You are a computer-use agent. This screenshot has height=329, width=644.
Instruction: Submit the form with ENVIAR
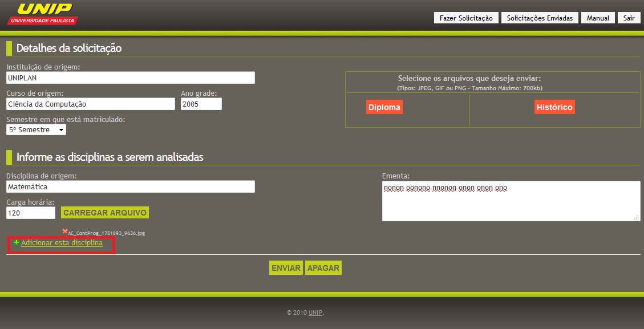[x=286, y=268]
